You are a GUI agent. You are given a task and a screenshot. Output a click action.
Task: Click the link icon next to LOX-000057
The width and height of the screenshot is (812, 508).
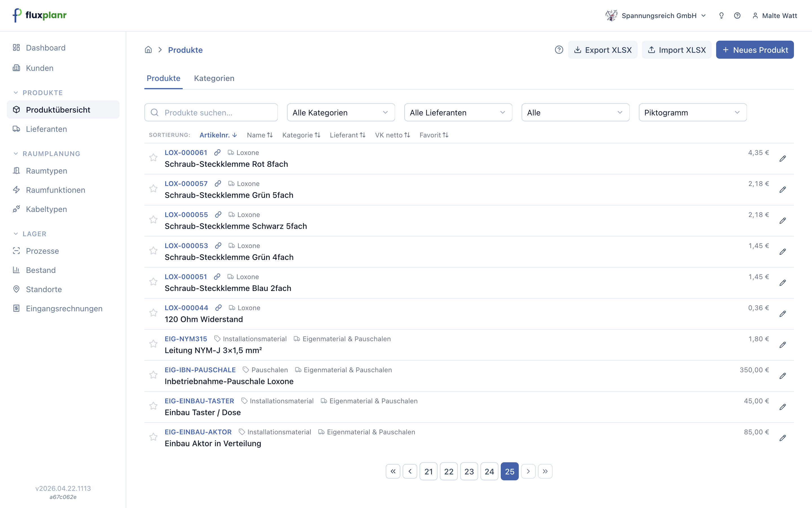click(x=218, y=183)
